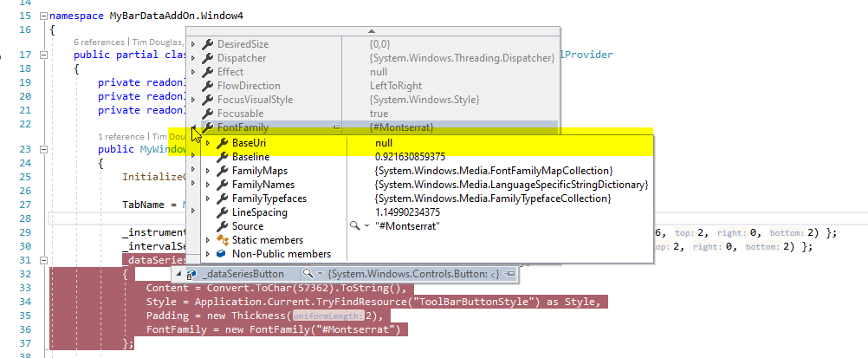Image resolution: width=868 pixels, height=358 pixels.
Task: Click the DesiredSize {0,0} value
Action: point(380,44)
